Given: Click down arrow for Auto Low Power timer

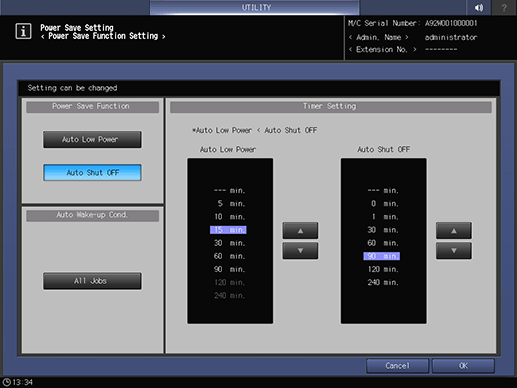Looking at the screenshot, I should click(300, 251).
